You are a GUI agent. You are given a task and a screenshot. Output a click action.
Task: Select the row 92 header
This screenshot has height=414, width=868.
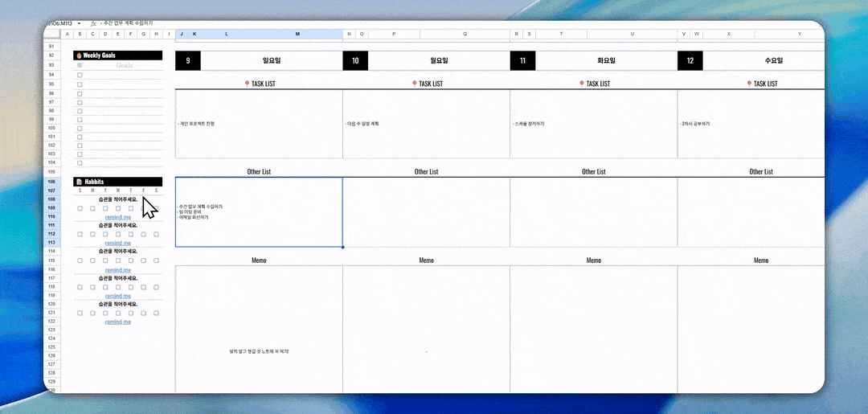pos(51,56)
